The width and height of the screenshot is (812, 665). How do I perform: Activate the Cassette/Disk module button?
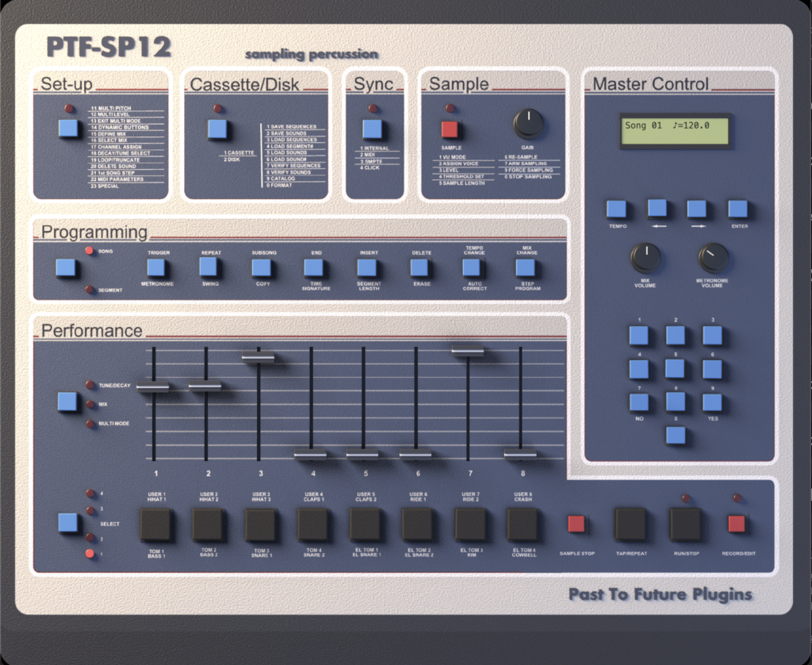point(217,129)
